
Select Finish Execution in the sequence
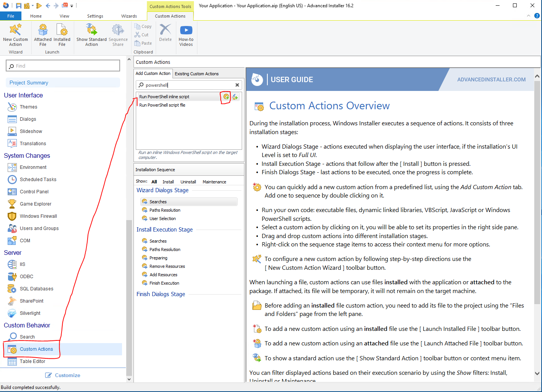tap(164, 283)
